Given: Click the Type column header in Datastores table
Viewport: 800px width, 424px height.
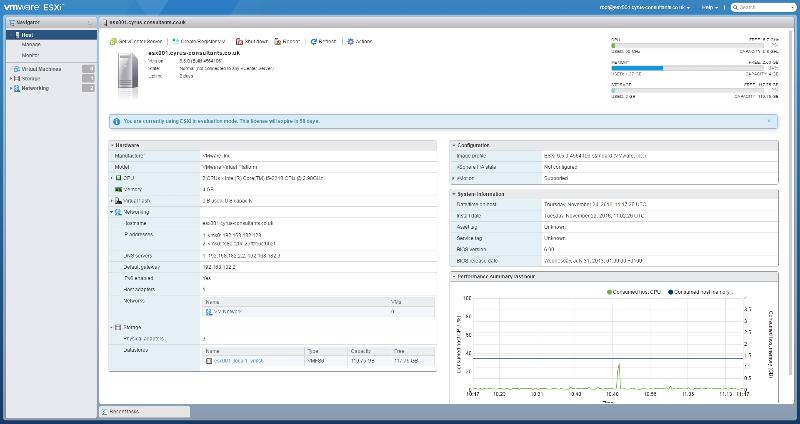Looking at the screenshot, I should [326, 351].
